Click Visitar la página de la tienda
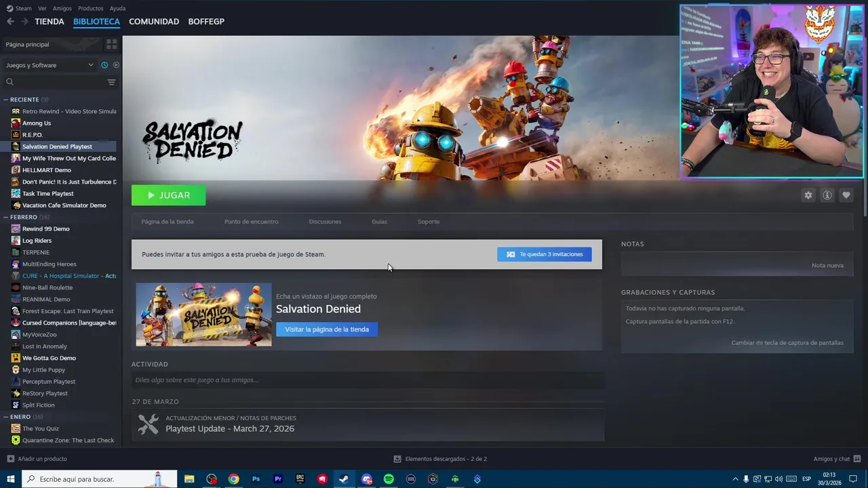The height and width of the screenshot is (488, 868). click(327, 329)
